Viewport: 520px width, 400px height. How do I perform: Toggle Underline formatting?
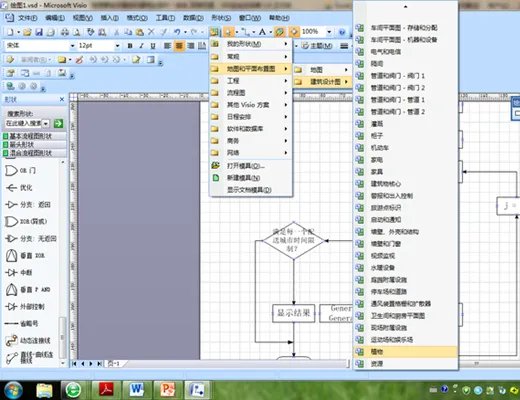click(x=153, y=46)
